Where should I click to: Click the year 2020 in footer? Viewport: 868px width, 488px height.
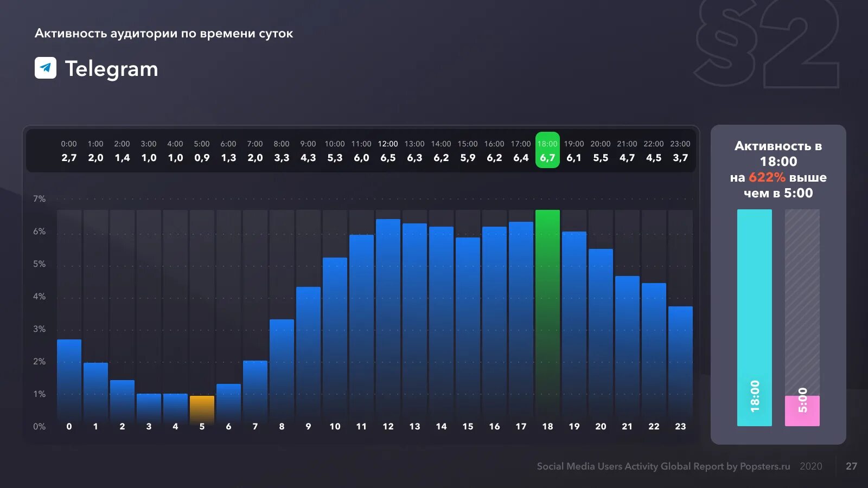pyautogui.click(x=810, y=466)
